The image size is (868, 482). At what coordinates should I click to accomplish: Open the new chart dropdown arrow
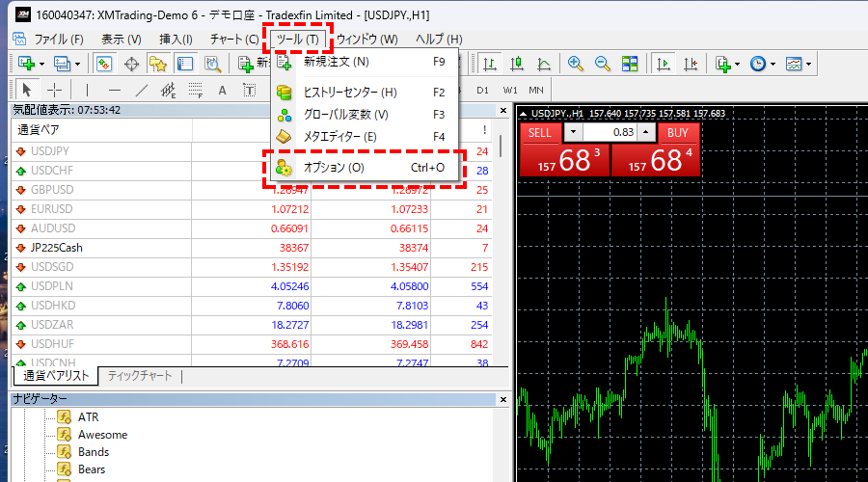[40, 64]
